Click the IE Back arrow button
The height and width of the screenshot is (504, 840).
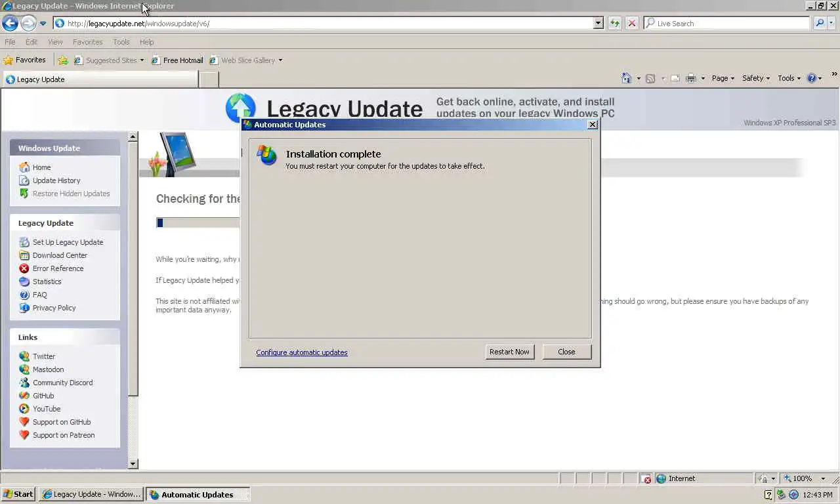[x=10, y=24]
